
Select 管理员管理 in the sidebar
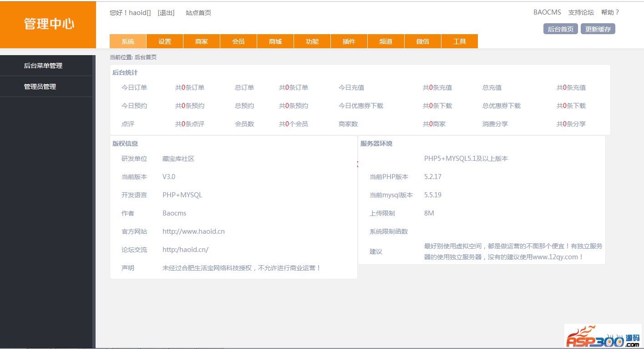pos(40,87)
